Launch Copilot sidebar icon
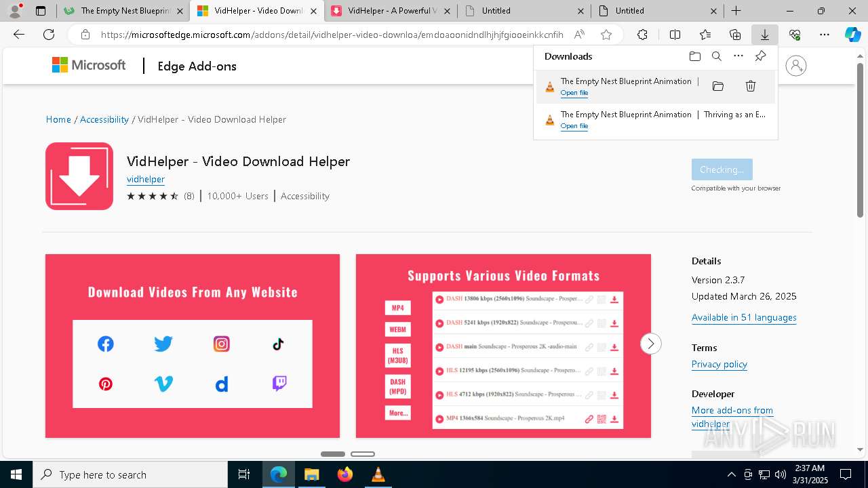The height and width of the screenshot is (488, 868). [x=852, y=35]
